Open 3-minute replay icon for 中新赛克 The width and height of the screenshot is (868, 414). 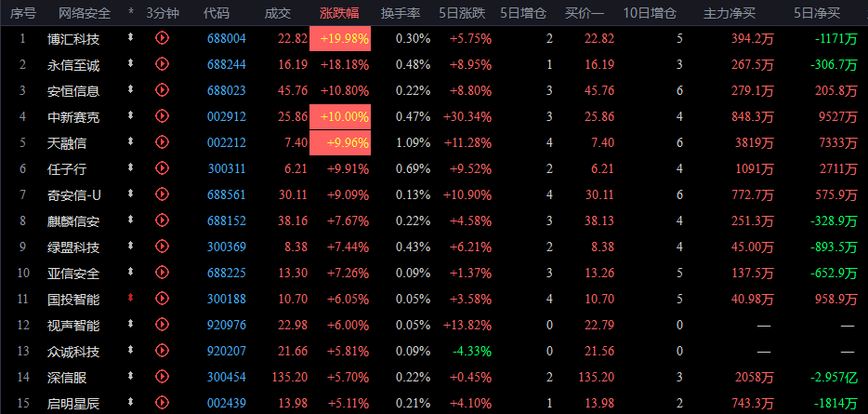(162, 116)
